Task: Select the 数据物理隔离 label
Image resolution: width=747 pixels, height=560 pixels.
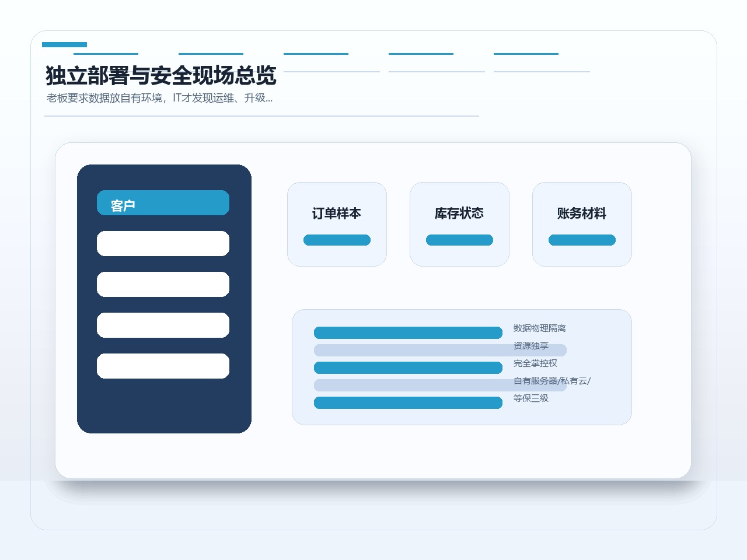Action: pyautogui.click(x=540, y=328)
